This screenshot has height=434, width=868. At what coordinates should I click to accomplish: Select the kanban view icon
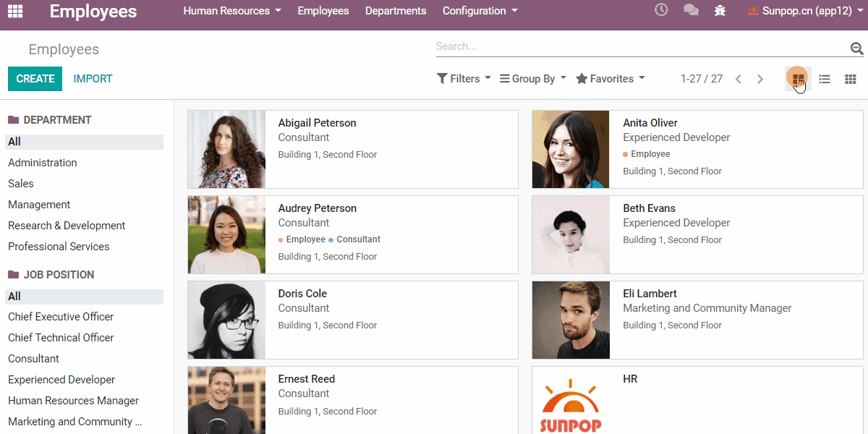click(798, 79)
